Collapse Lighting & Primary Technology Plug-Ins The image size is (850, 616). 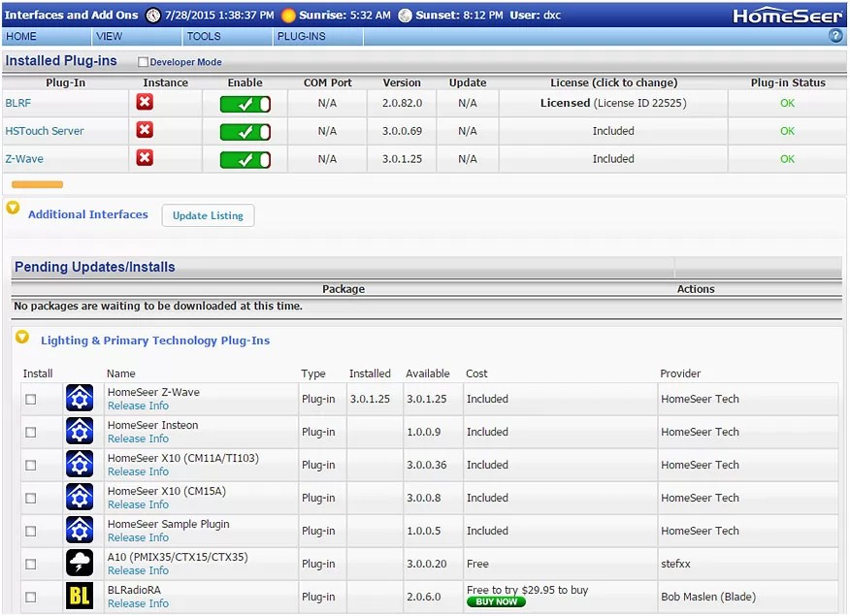coord(21,338)
